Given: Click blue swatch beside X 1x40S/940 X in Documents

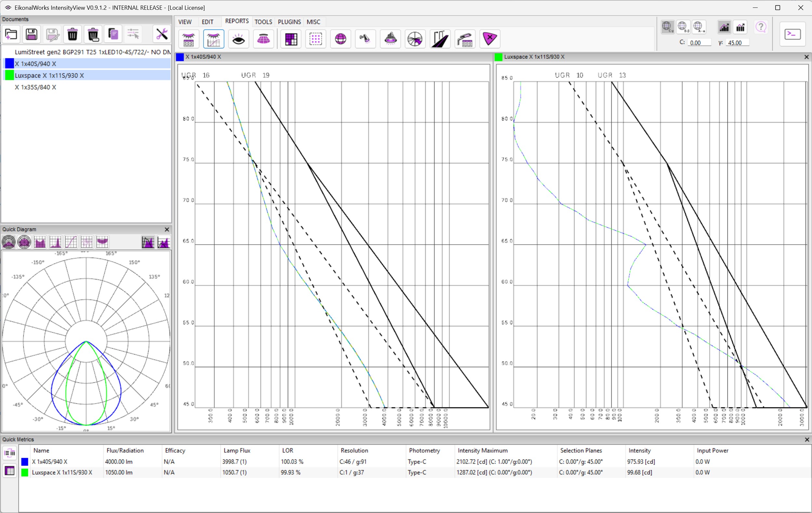Looking at the screenshot, I should point(10,63).
